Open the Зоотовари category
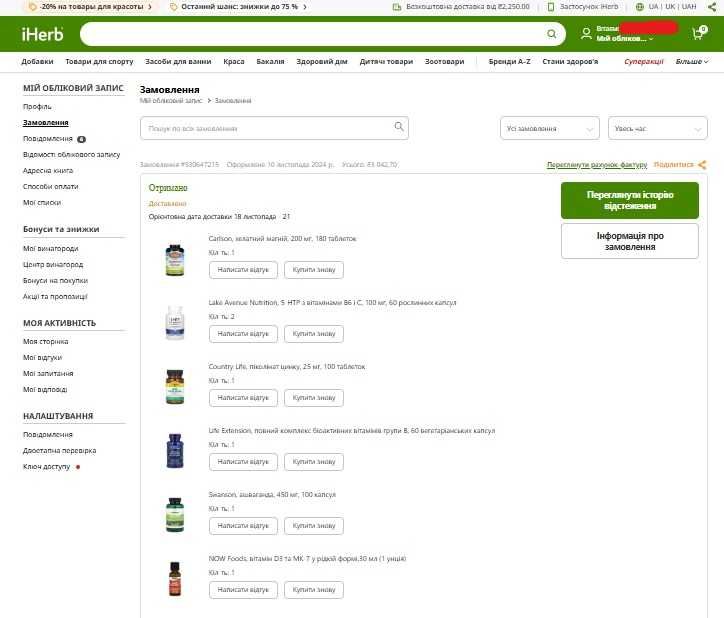 click(x=445, y=61)
